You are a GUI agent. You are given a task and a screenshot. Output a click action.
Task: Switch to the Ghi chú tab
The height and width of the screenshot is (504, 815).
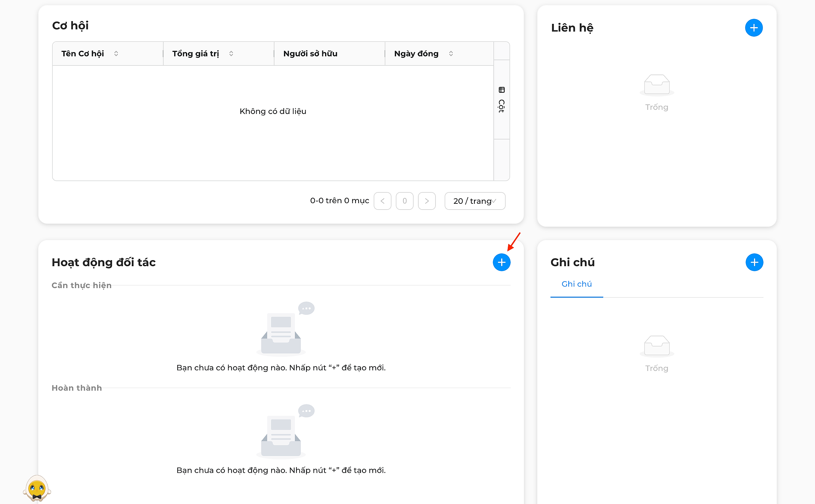576,284
